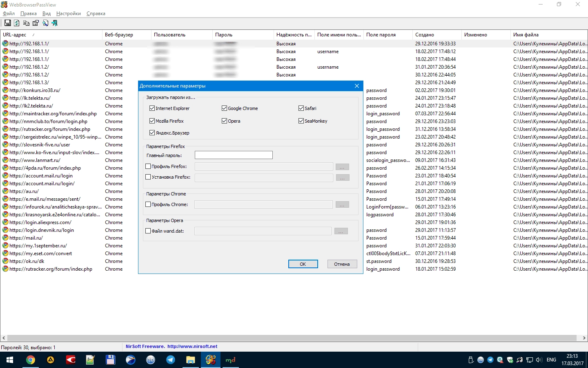
Task: Click the WebBrowserPassView taskbar icon
Action: [x=211, y=360]
